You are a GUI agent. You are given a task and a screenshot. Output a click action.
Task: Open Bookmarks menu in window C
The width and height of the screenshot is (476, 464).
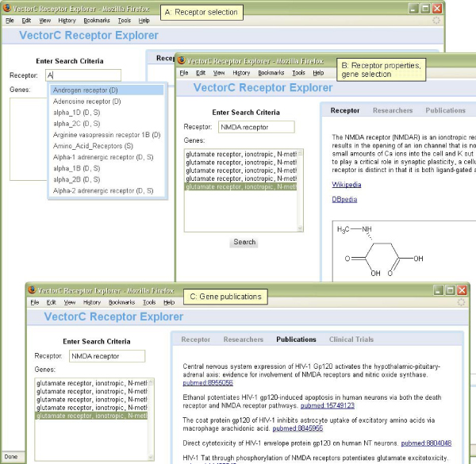pyautogui.click(x=121, y=302)
